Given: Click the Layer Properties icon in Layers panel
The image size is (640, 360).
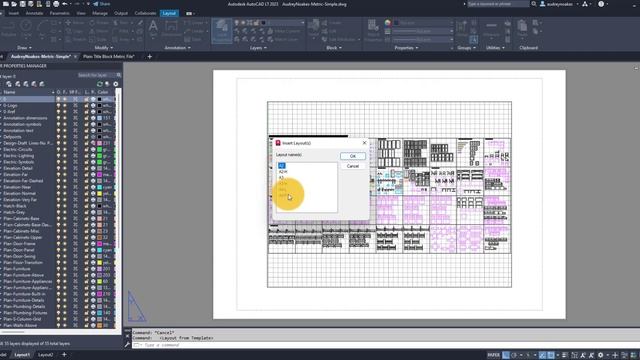Looking at the screenshot, I should (x=222, y=30).
